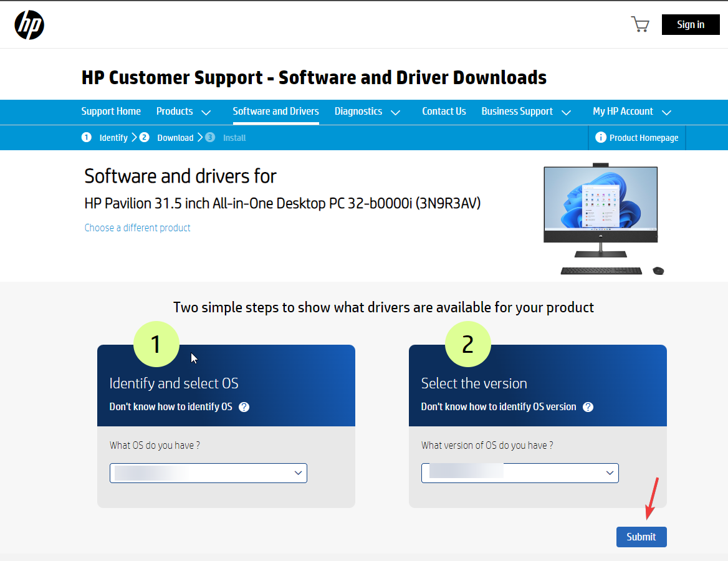Viewport: 728px width, 561px height.
Task: Click the Select the version heading
Action: (x=474, y=383)
